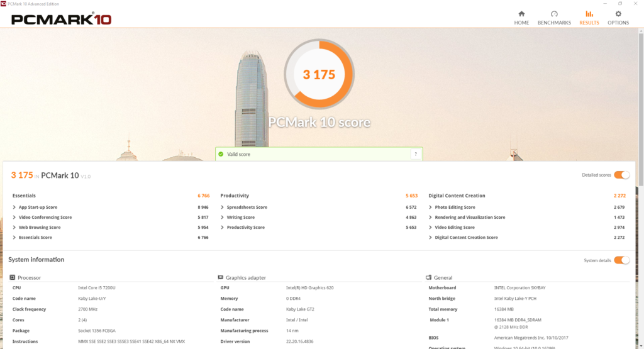Click the green Valid score checkmark

click(221, 154)
